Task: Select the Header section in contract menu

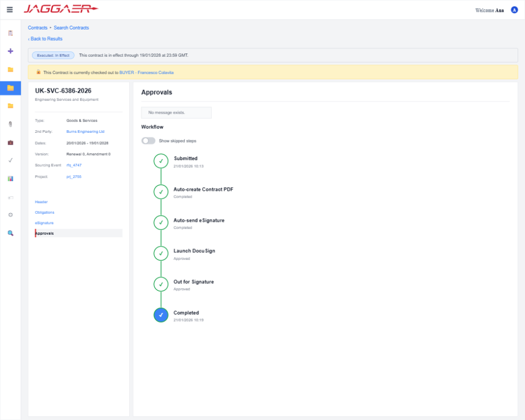Action: (x=41, y=202)
